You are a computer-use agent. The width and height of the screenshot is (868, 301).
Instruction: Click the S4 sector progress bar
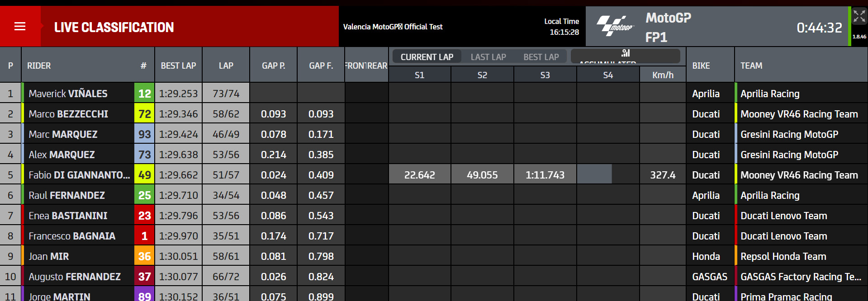[594, 174]
